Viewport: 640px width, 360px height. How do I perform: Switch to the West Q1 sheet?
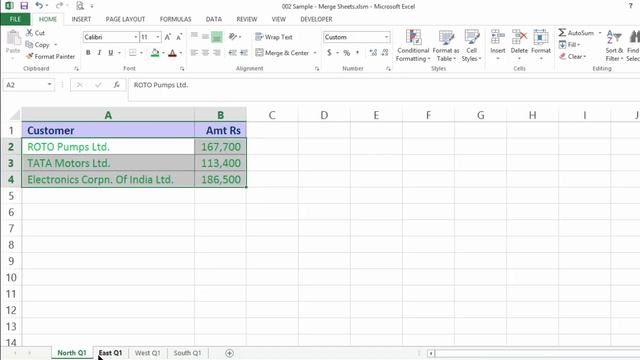147,353
